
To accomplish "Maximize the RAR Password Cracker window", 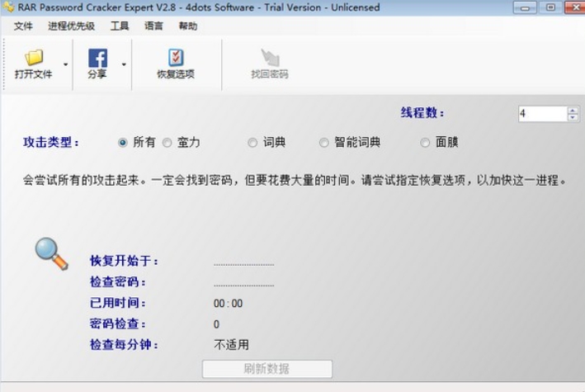I will pos(550,7).
